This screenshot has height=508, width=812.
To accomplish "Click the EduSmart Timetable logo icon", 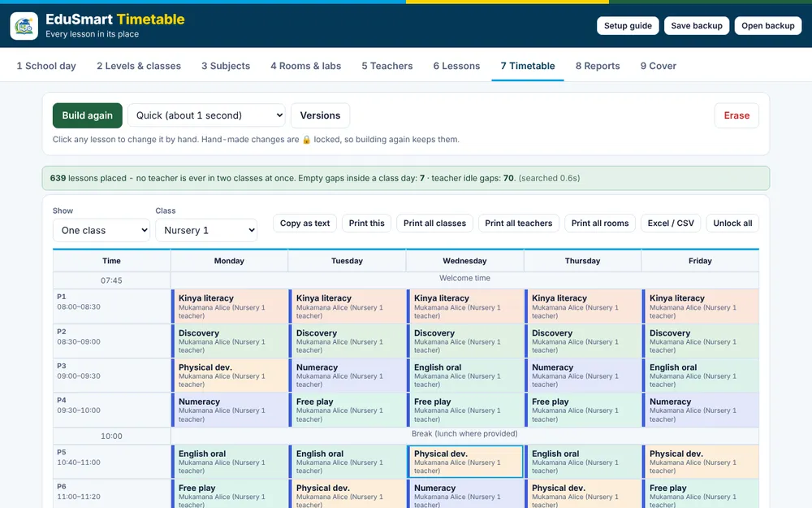I will (x=24, y=26).
